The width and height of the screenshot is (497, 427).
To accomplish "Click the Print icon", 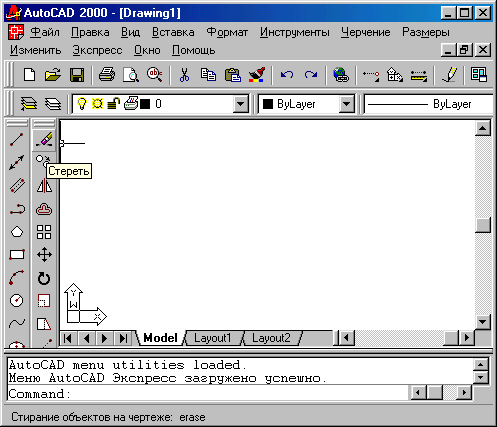I will [107, 75].
